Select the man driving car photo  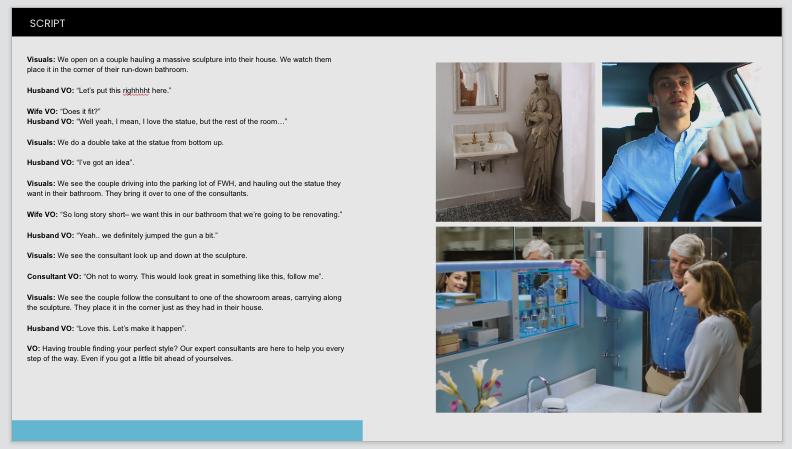tap(681, 142)
